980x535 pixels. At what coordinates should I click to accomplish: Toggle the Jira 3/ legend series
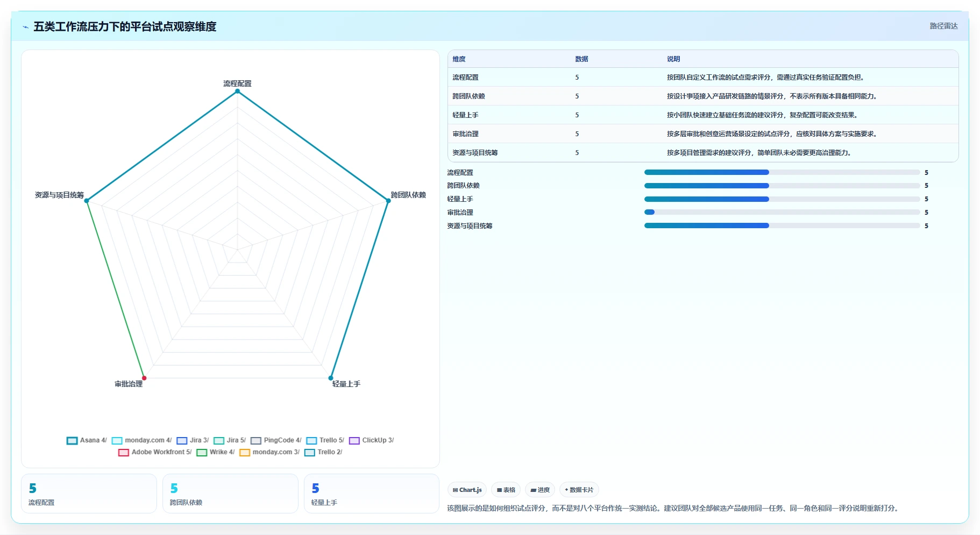pos(193,440)
